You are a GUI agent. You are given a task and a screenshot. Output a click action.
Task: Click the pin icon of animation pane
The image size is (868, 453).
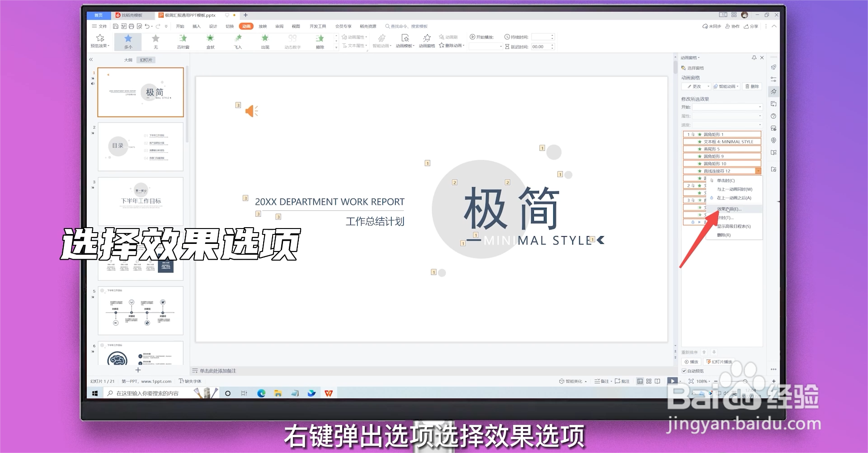click(x=754, y=58)
